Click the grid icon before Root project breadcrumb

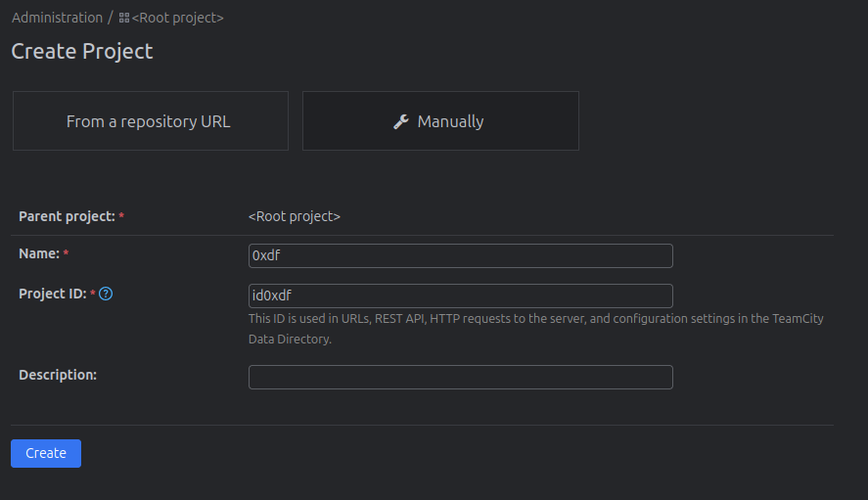click(124, 18)
